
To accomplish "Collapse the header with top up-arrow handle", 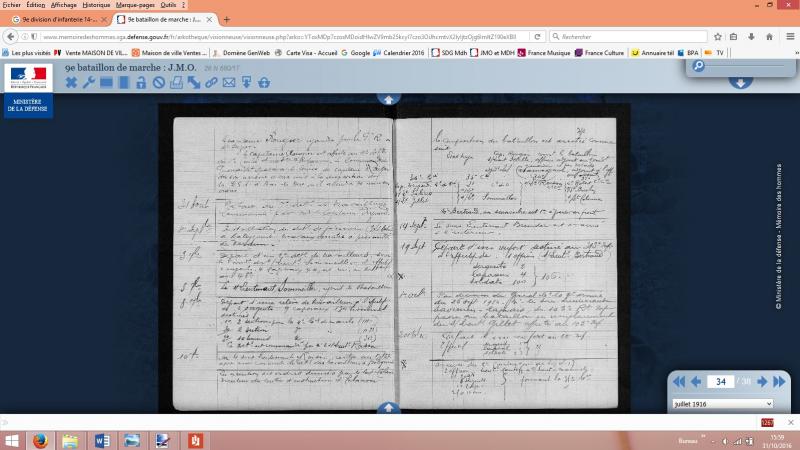I will pyautogui.click(x=388, y=99).
